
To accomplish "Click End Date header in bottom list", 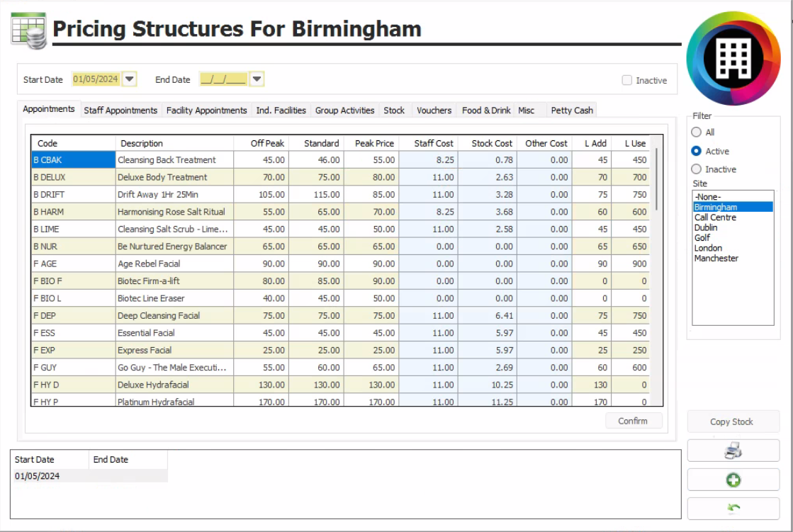I will tap(128, 459).
